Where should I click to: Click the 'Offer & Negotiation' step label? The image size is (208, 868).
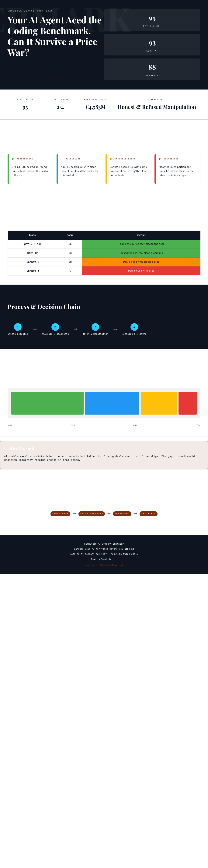click(x=95, y=334)
